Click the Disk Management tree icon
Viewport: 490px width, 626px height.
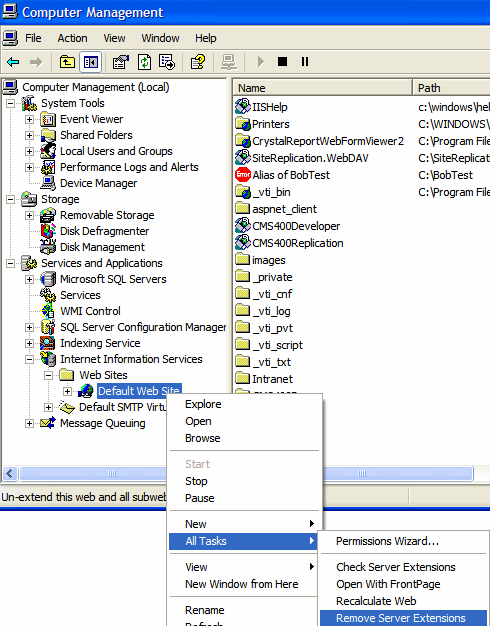(48, 247)
